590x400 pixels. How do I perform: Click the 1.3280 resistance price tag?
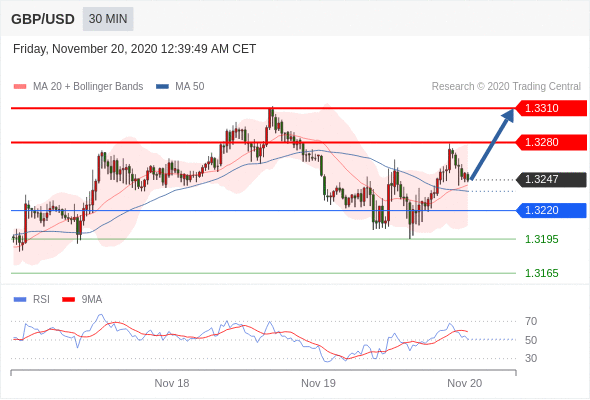pos(551,143)
